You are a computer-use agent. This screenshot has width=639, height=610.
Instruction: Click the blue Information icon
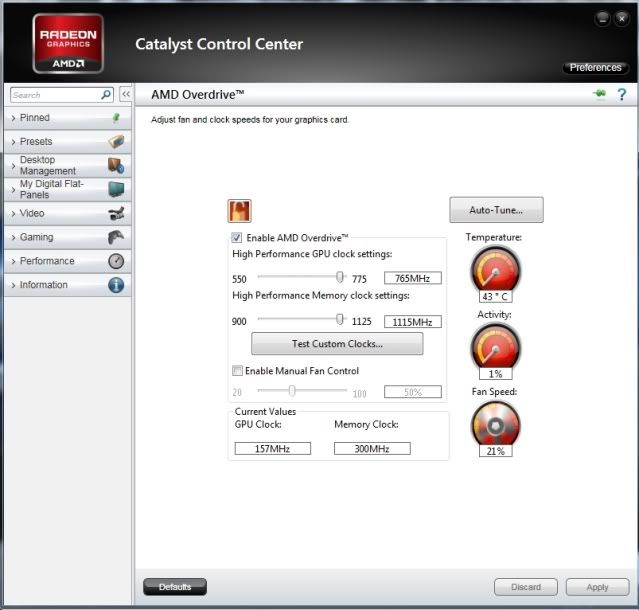tap(116, 285)
